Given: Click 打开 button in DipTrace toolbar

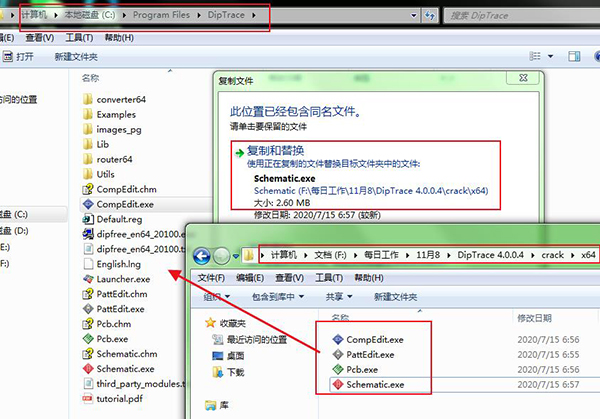Looking at the screenshot, I should click(18, 57).
